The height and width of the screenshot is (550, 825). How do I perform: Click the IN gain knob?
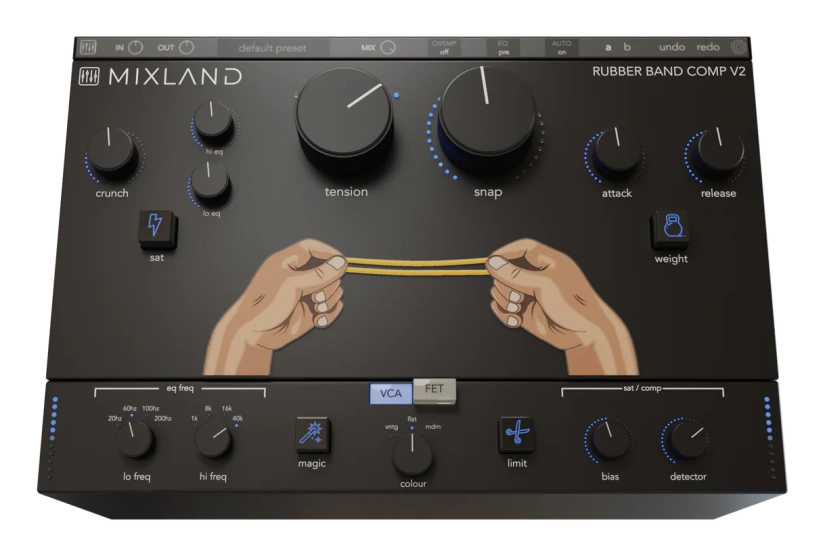[136, 47]
